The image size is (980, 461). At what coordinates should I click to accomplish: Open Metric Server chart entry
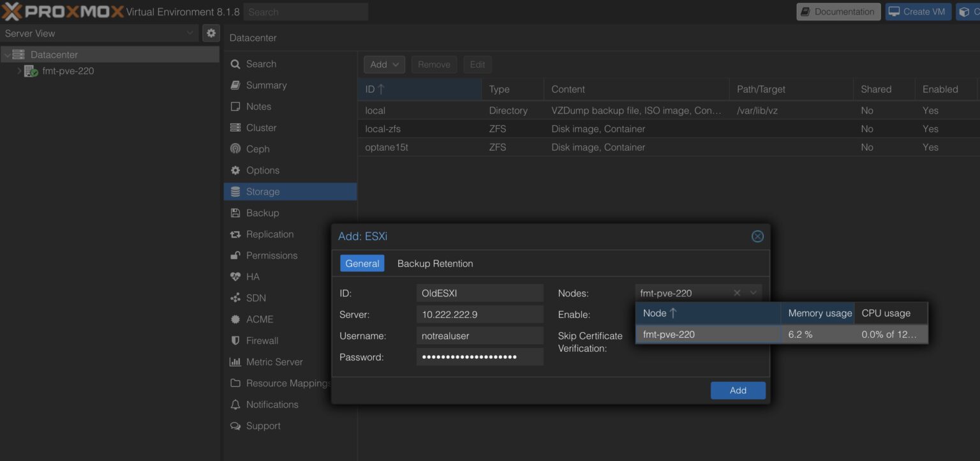[x=274, y=361]
